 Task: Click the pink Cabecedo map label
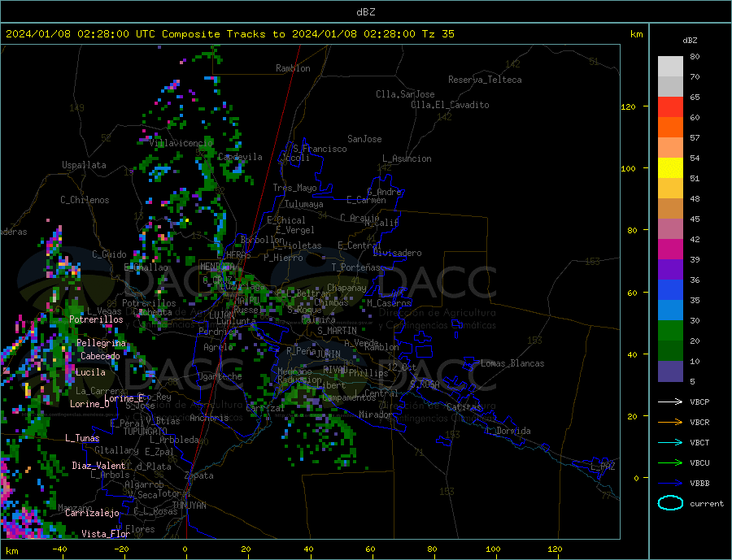pyautogui.click(x=100, y=357)
